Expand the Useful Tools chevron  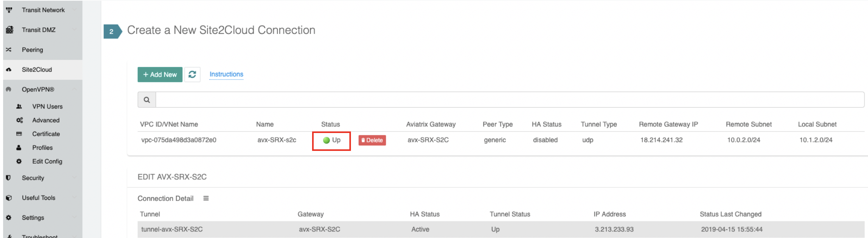(x=74, y=198)
